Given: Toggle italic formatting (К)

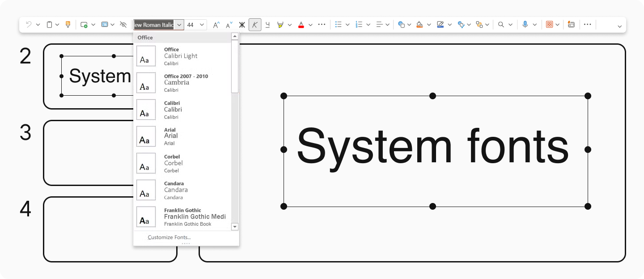Looking at the screenshot, I should tap(255, 25).
